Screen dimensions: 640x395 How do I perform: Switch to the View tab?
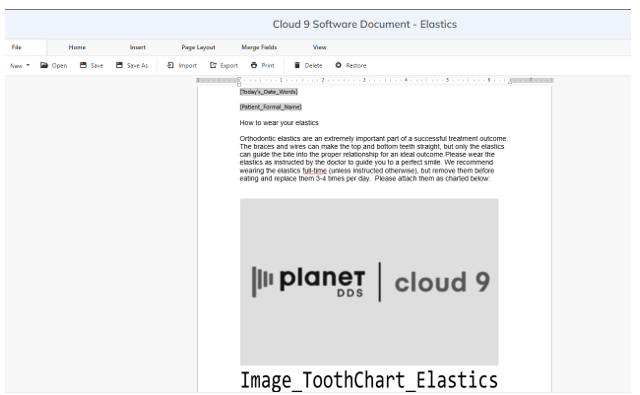click(320, 47)
